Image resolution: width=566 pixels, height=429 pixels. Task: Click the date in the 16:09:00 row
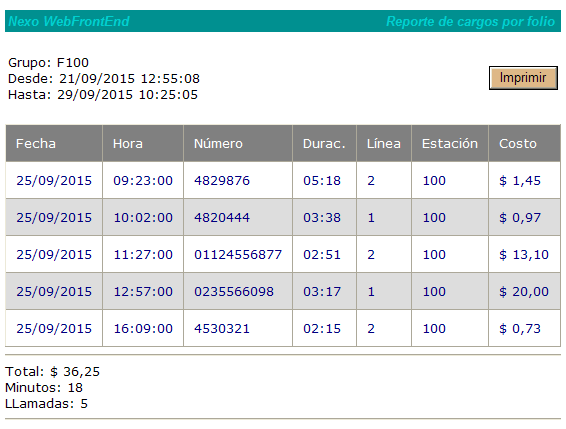pyautogui.click(x=54, y=328)
